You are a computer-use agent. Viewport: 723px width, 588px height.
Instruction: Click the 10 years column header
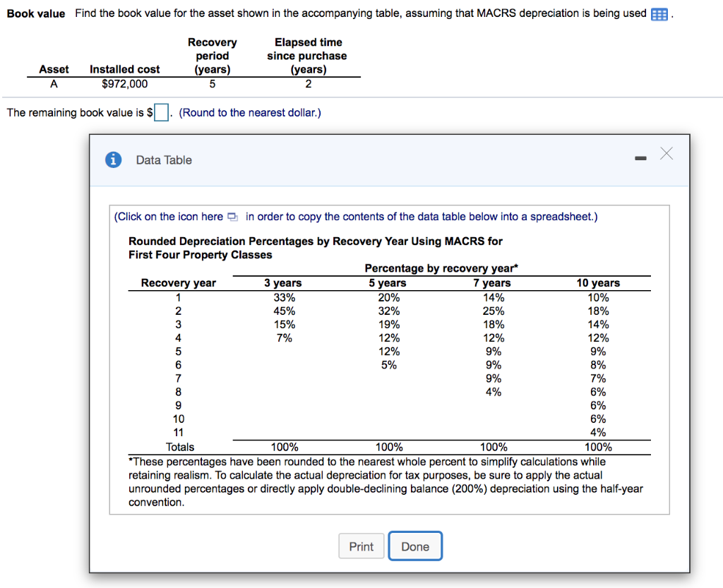pos(598,283)
